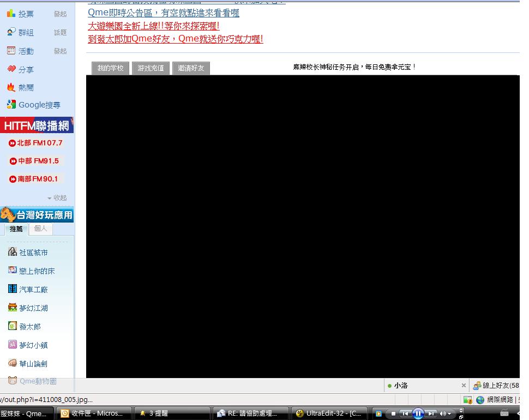Click the 台灣好玩應用 banner
This screenshot has height=420, width=529.
click(x=37, y=214)
